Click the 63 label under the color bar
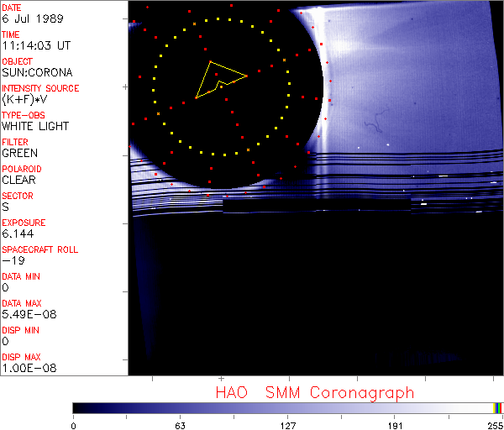 point(180,424)
